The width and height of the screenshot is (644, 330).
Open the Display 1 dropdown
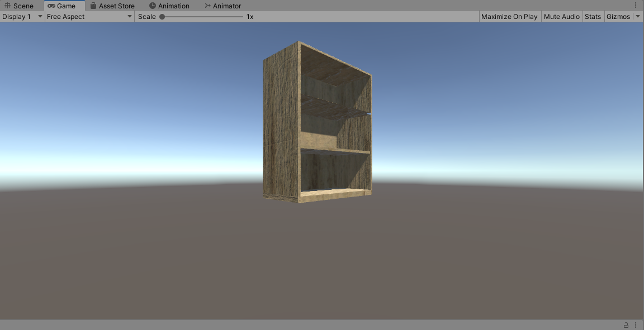point(21,16)
